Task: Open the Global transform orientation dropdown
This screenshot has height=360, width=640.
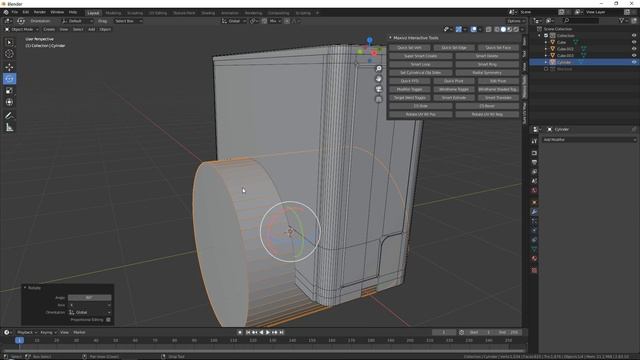Action: 234,21
